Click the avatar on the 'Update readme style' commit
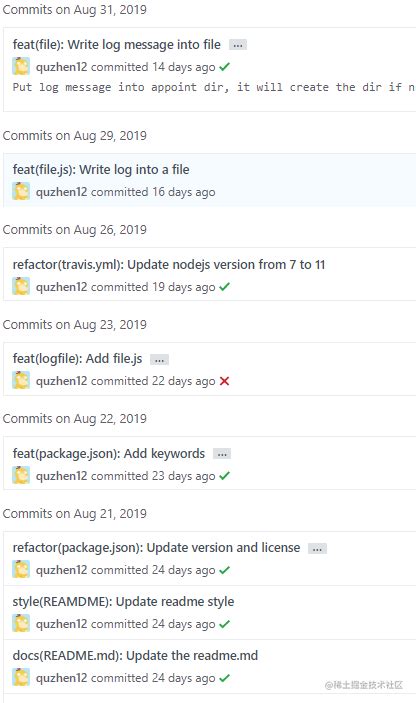416x703 pixels. point(21,623)
